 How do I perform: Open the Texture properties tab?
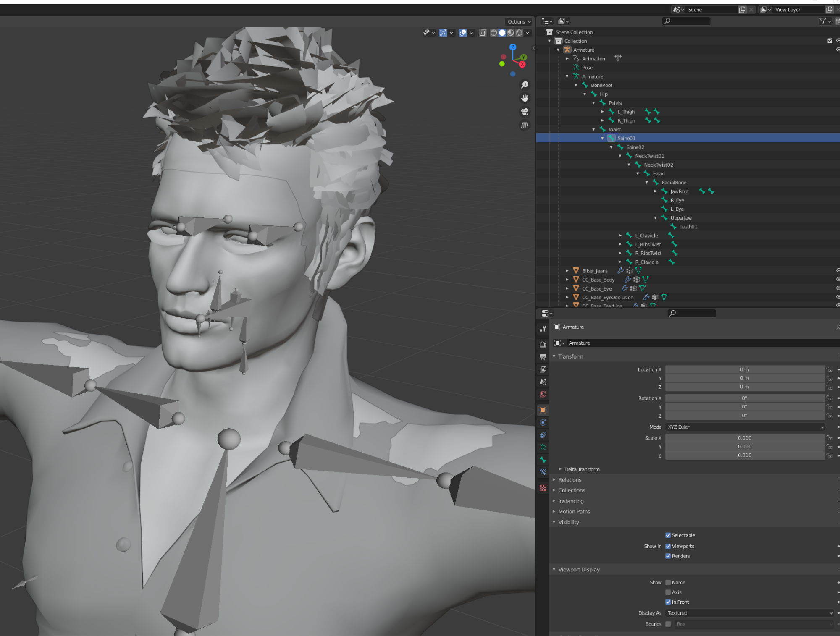(x=543, y=488)
